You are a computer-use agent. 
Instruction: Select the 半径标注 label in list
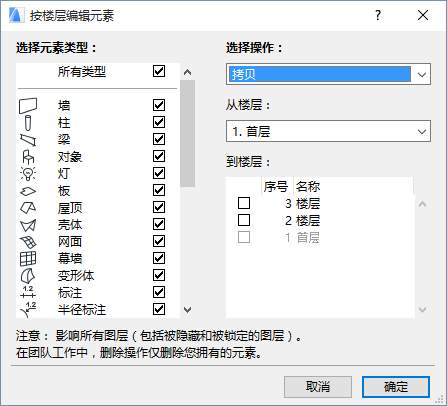(82, 310)
